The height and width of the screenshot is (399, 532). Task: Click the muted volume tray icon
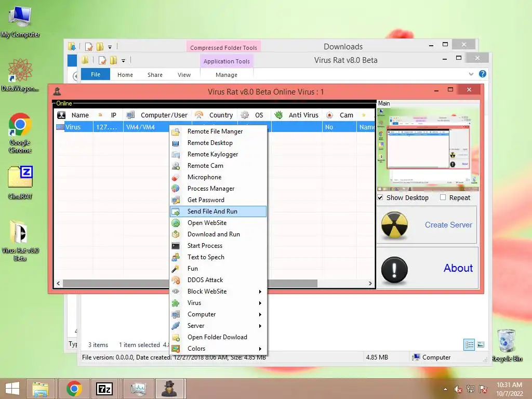click(x=458, y=389)
